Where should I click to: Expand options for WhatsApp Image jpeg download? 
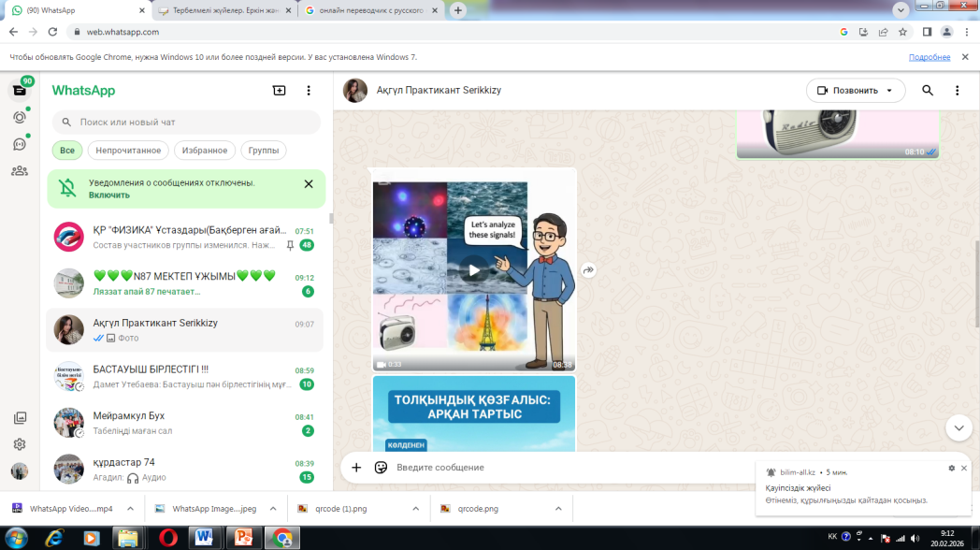pyautogui.click(x=273, y=509)
